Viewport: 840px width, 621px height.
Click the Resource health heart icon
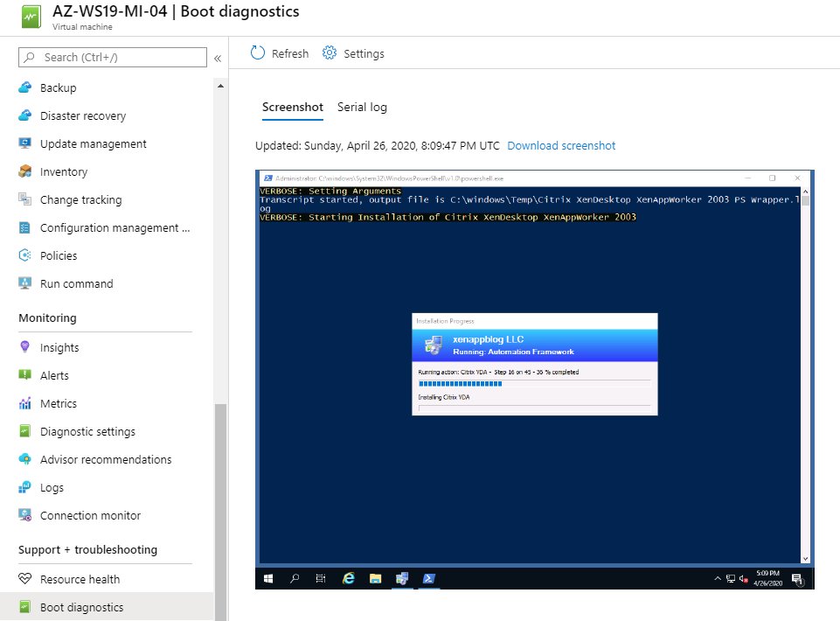[x=24, y=579]
